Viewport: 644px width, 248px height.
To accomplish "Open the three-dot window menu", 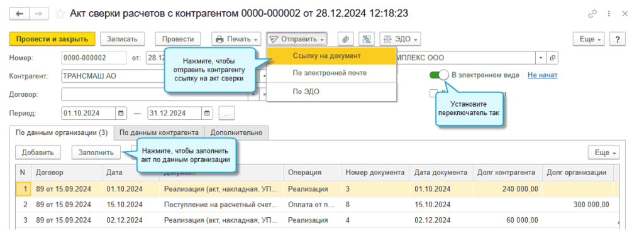I will (x=609, y=14).
